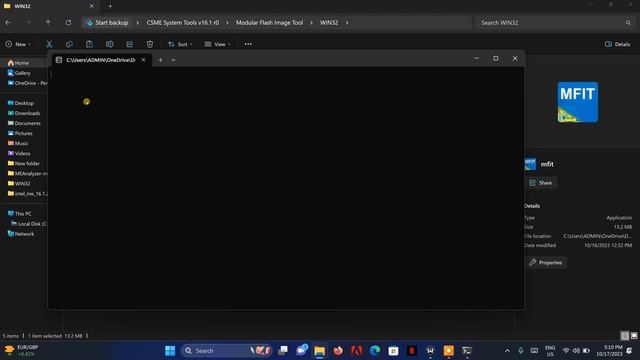Open Properties from details pane
Screen dimensions: 640x360
pyautogui.click(x=546, y=262)
